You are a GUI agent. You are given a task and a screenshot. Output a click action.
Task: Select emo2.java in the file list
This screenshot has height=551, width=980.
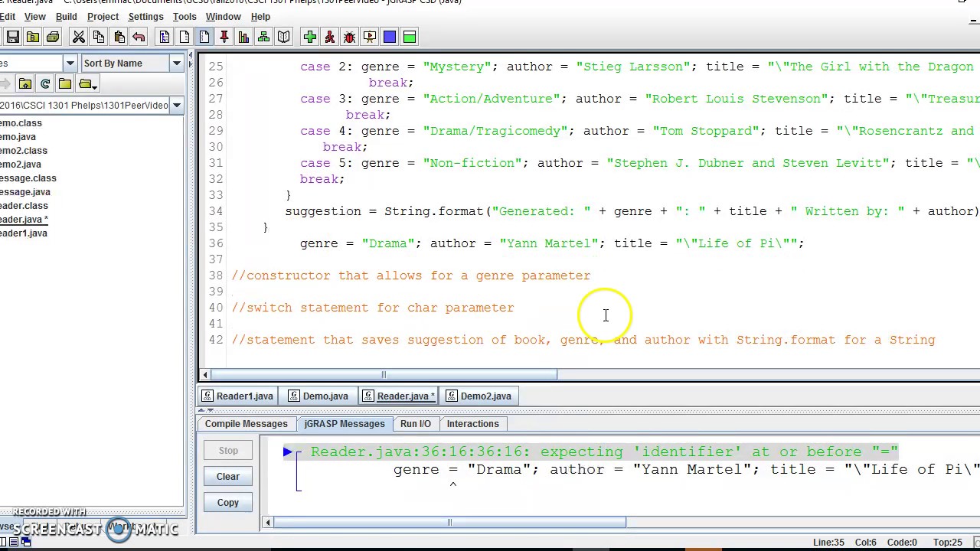click(x=21, y=165)
